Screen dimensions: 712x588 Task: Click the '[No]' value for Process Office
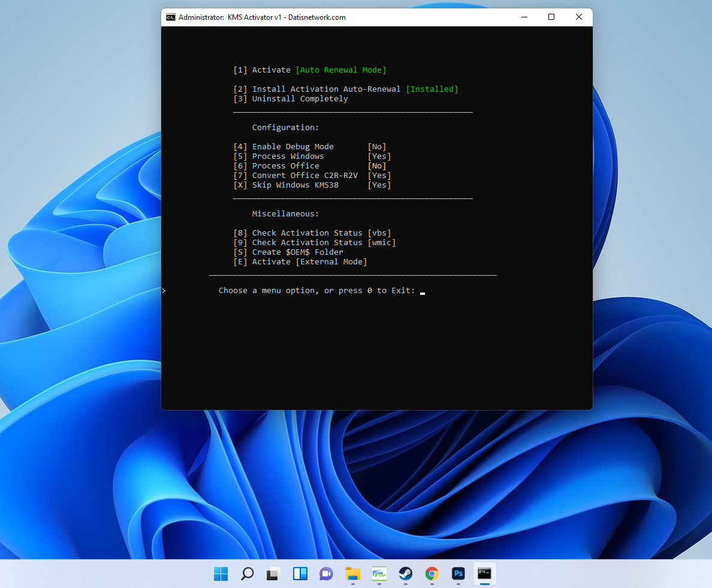pos(377,165)
